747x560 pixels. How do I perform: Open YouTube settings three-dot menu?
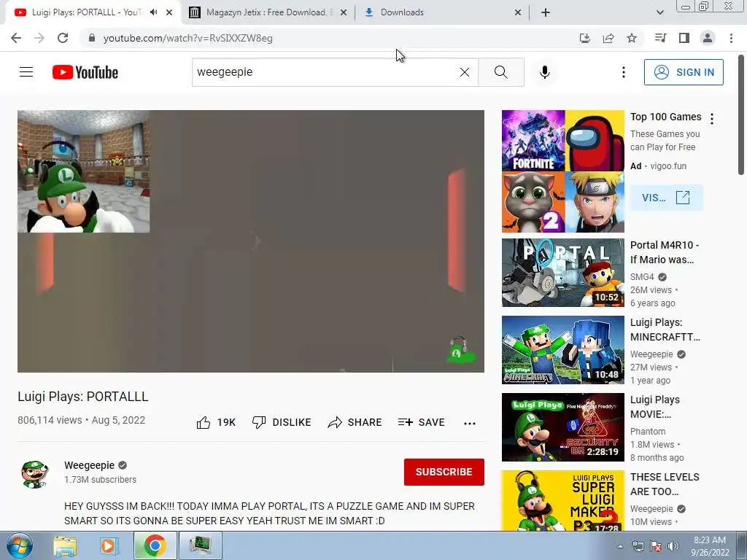point(623,72)
